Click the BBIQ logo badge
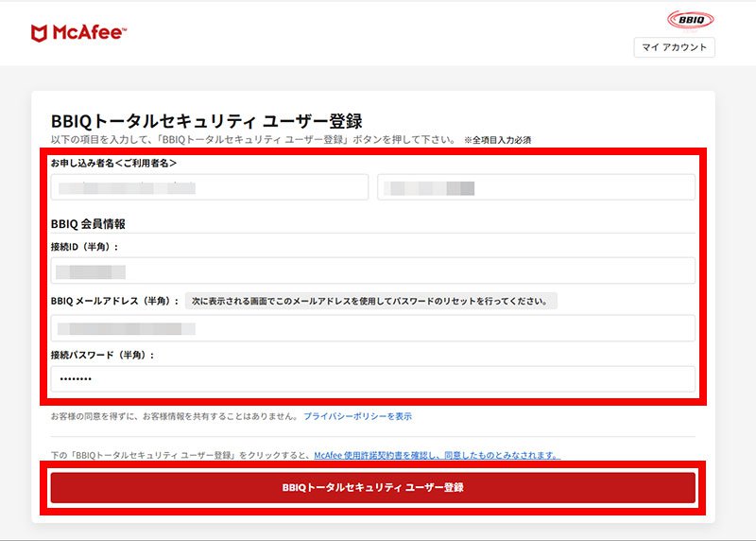This screenshot has height=541, width=756. click(x=691, y=20)
